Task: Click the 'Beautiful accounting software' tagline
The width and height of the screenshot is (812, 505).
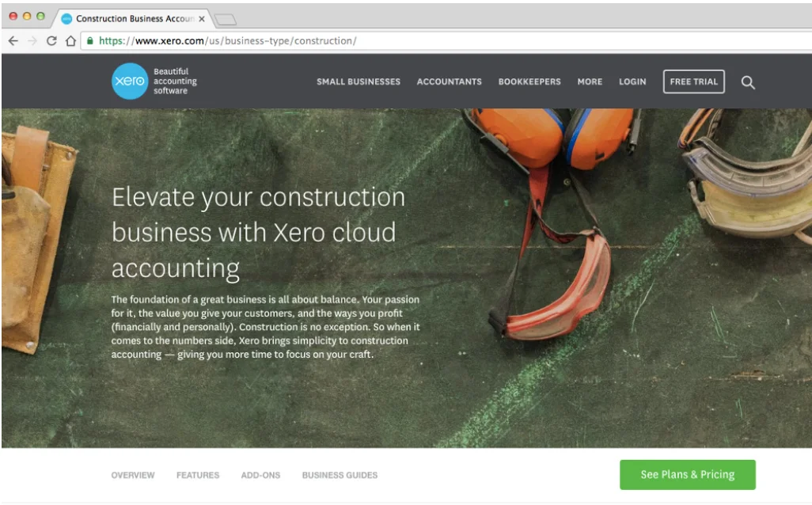Action: (x=175, y=82)
